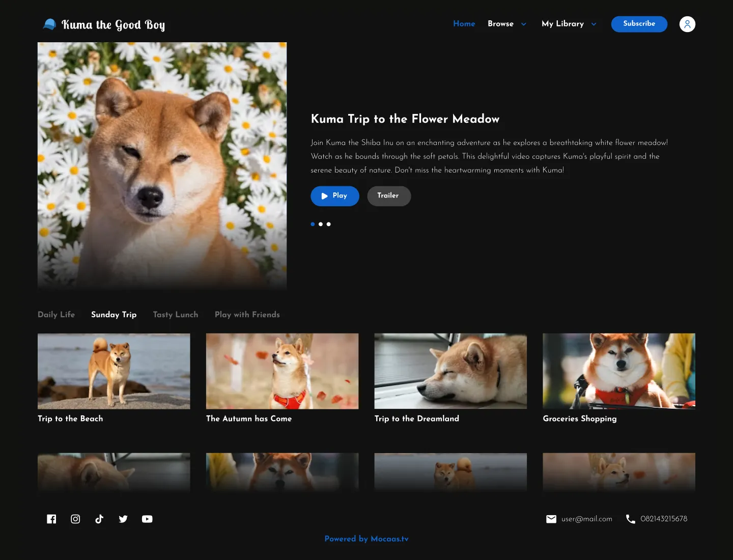Viewport: 733px width, 560px height.
Task: Open the Twitter bird icon
Action: [123, 519]
